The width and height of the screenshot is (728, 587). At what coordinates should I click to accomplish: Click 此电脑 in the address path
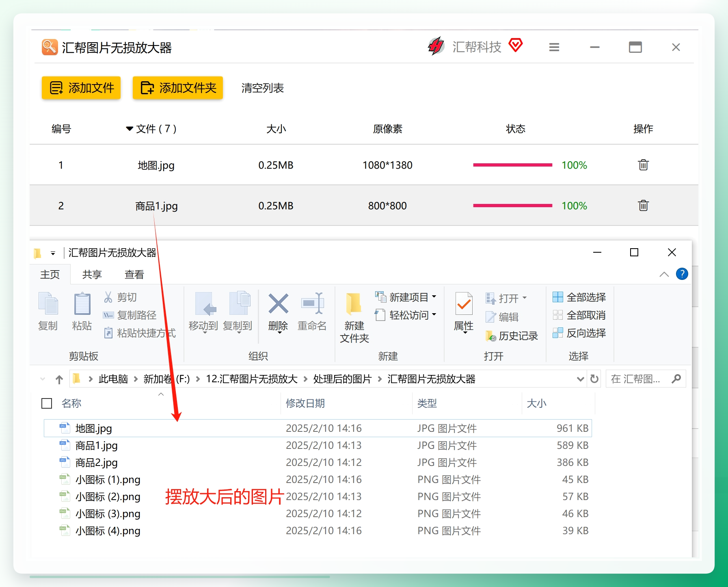(113, 379)
